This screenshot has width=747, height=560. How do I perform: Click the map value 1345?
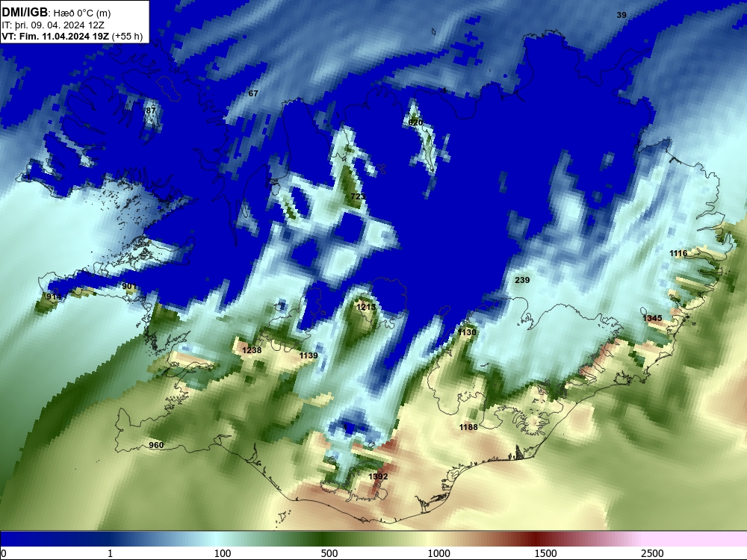click(x=652, y=318)
